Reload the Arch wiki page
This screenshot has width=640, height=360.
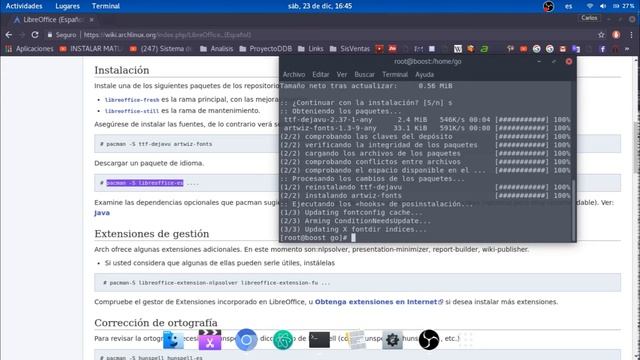coord(35,35)
